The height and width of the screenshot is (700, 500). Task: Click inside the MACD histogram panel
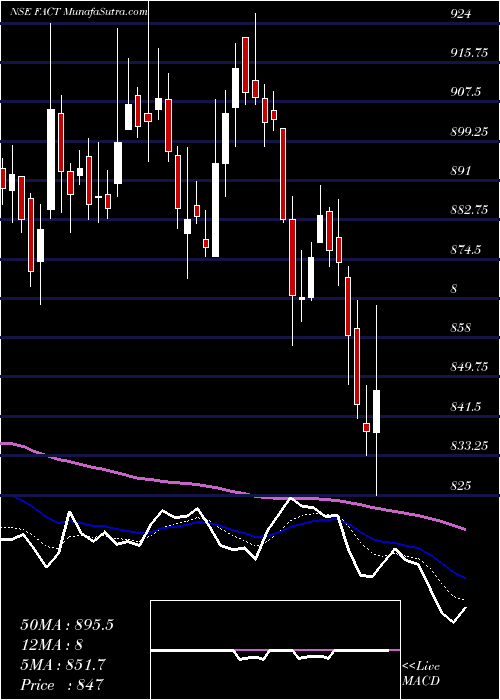[275, 650]
